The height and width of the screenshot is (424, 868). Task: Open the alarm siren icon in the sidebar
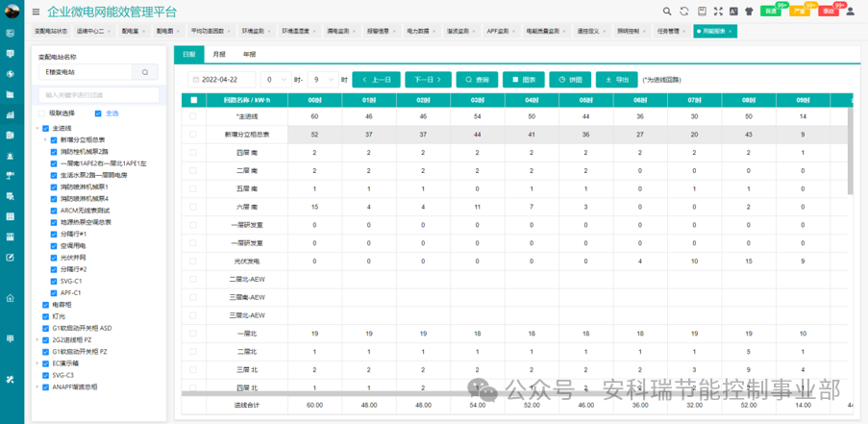coord(10,156)
